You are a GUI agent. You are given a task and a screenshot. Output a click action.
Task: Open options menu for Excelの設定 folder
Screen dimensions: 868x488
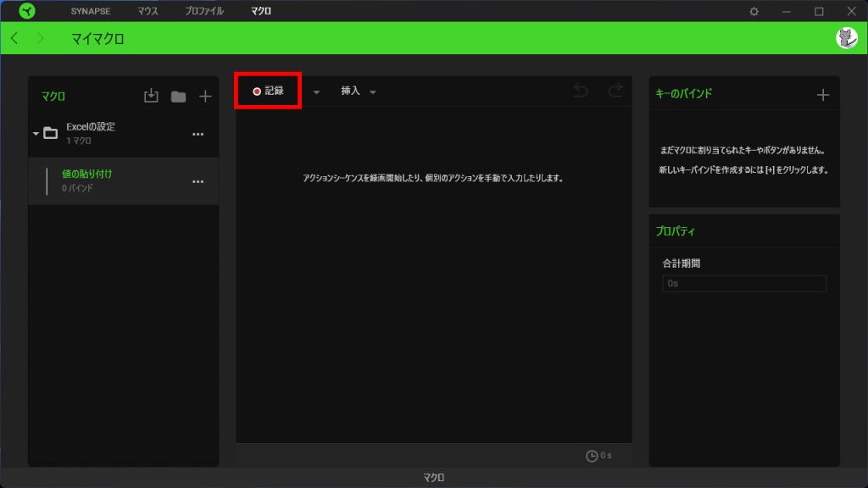pyautogui.click(x=198, y=134)
